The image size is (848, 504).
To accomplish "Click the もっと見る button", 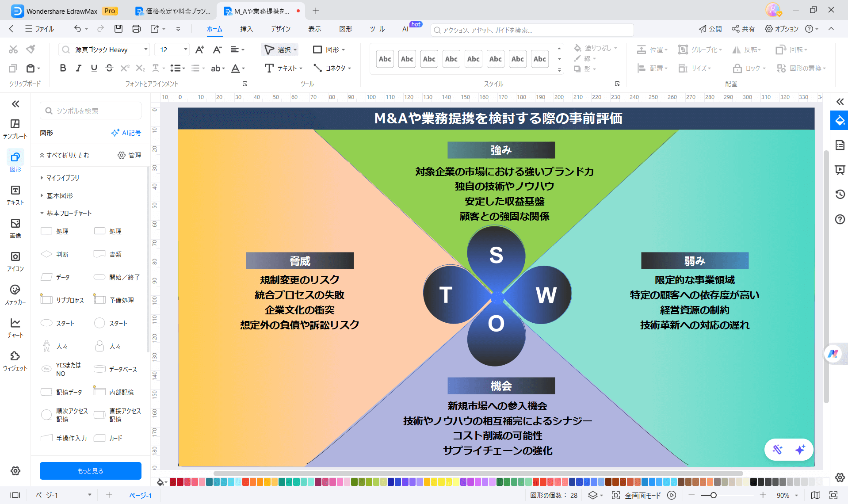I will [90, 471].
